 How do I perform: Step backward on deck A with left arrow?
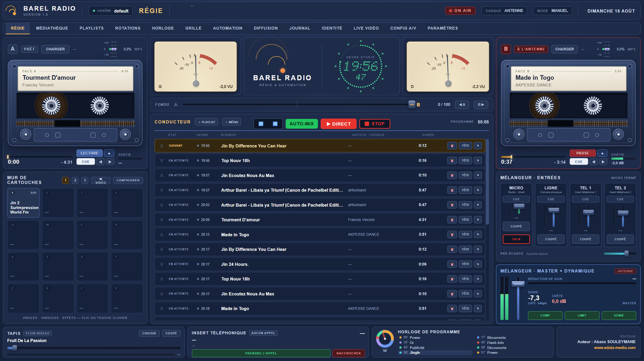point(101,162)
